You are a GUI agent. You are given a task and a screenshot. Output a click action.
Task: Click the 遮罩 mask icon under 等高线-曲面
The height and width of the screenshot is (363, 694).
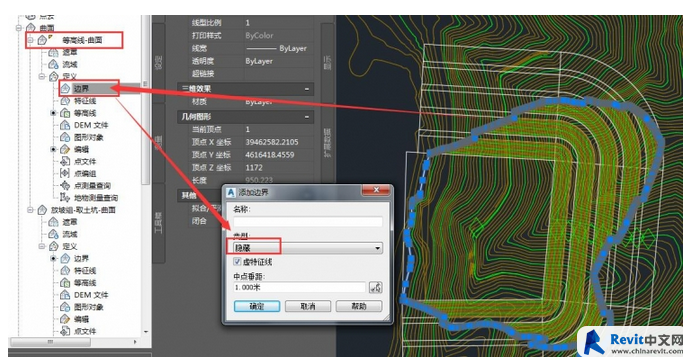(53, 53)
